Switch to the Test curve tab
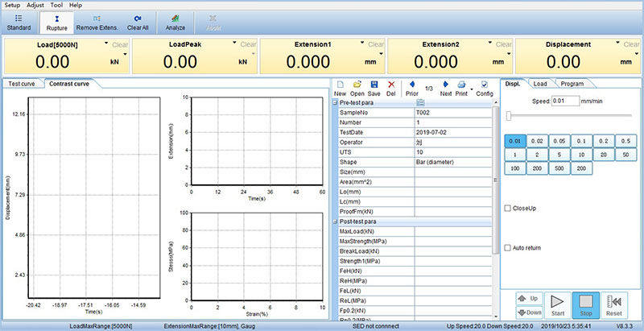Screen dimensions: 644x331 click(24, 83)
